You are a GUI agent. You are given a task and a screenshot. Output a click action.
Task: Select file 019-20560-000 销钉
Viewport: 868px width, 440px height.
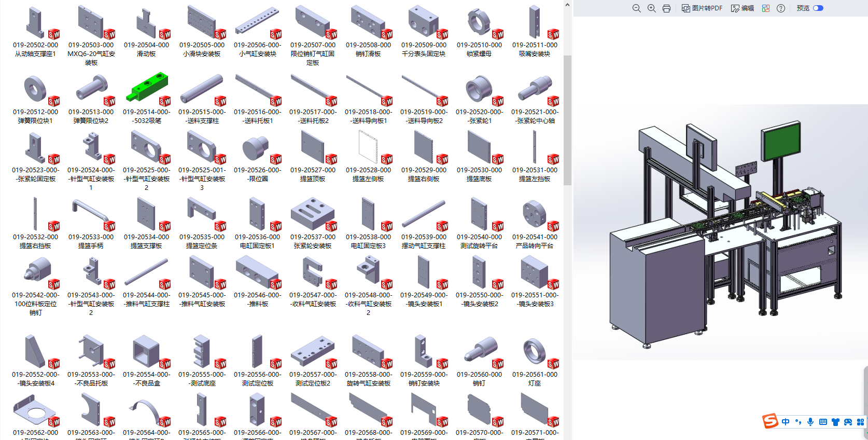coord(479,361)
